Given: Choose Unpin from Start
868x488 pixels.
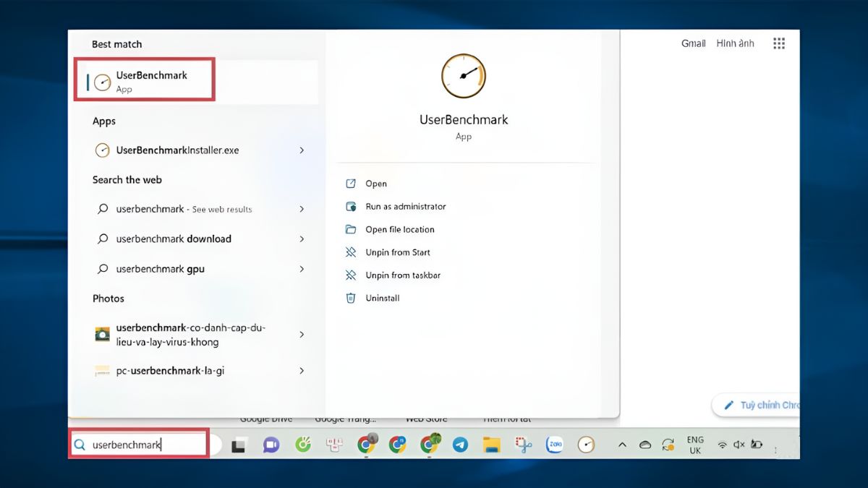Looking at the screenshot, I should (398, 252).
